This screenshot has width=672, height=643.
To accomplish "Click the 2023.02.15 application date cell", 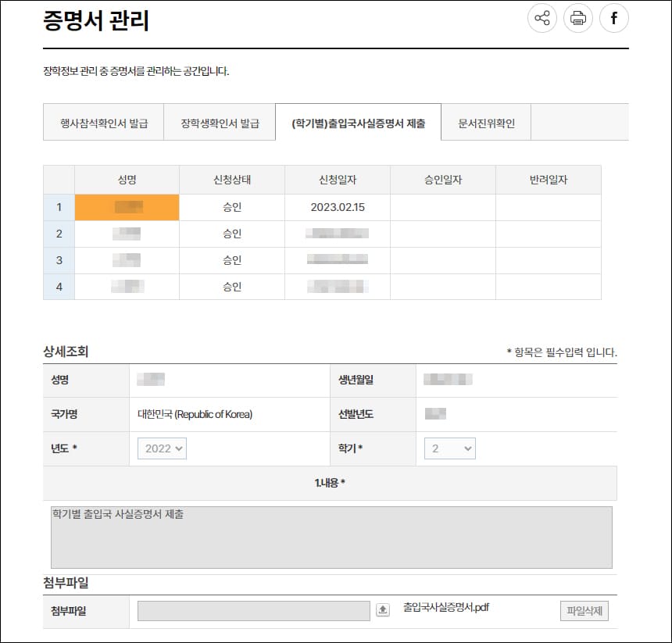I will pyautogui.click(x=338, y=207).
